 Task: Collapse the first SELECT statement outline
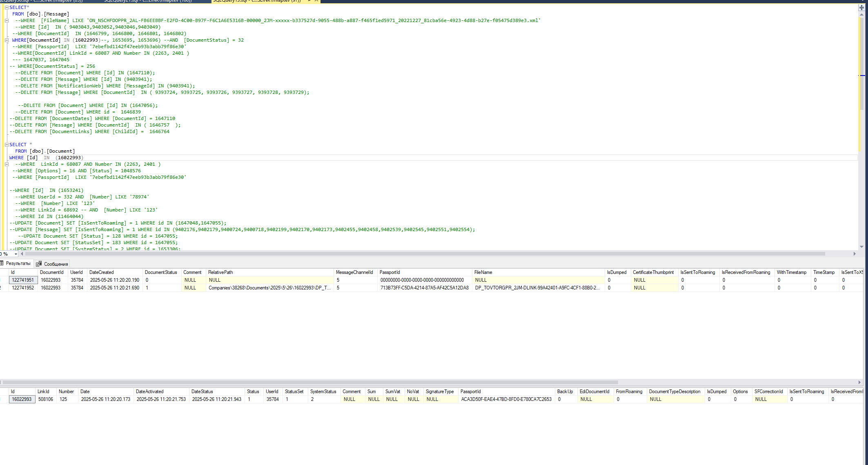pos(7,7)
